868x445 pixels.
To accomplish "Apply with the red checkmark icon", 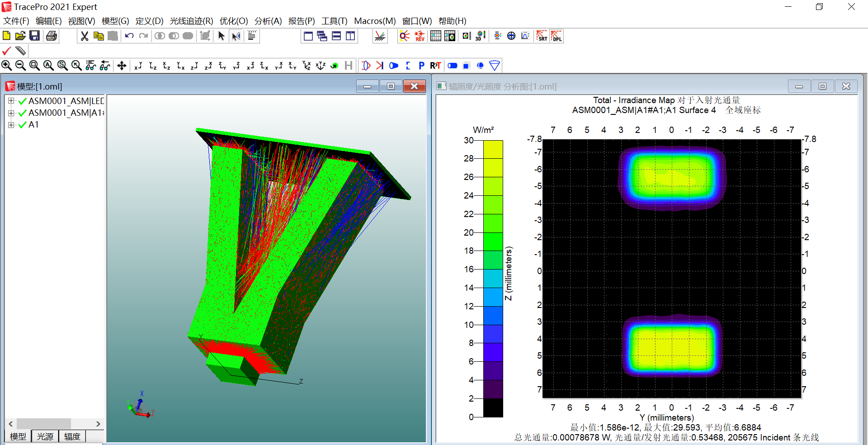I will coord(7,51).
